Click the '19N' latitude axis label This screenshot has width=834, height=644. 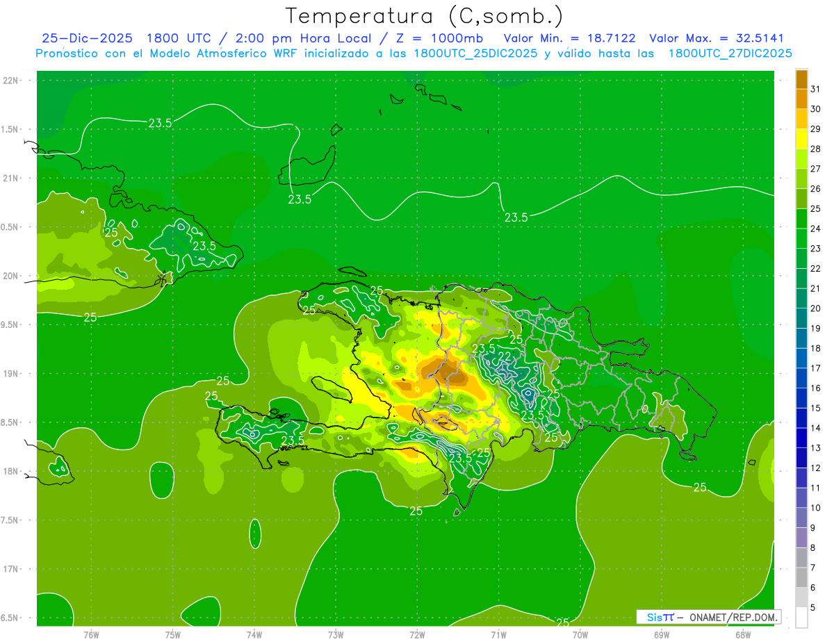pyautogui.click(x=11, y=374)
